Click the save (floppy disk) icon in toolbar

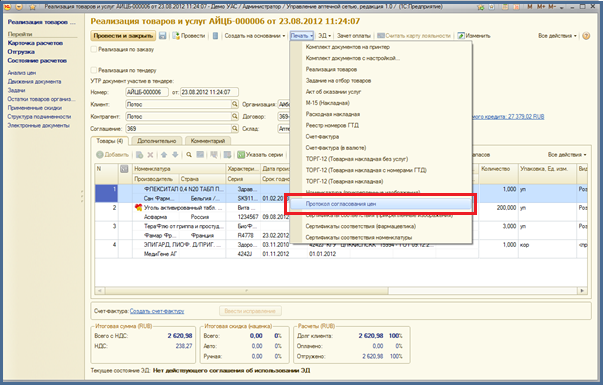162,36
